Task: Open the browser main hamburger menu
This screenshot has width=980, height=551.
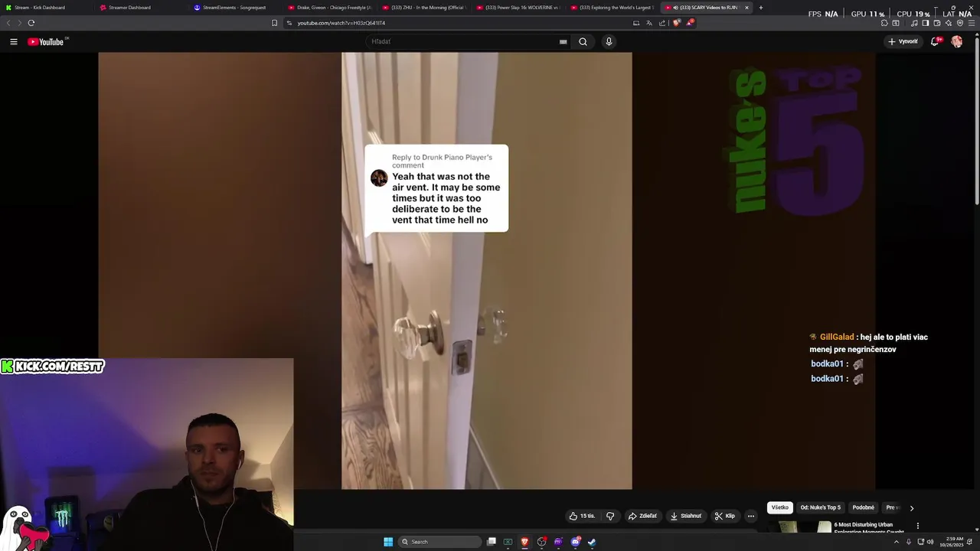Action: [x=972, y=23]
